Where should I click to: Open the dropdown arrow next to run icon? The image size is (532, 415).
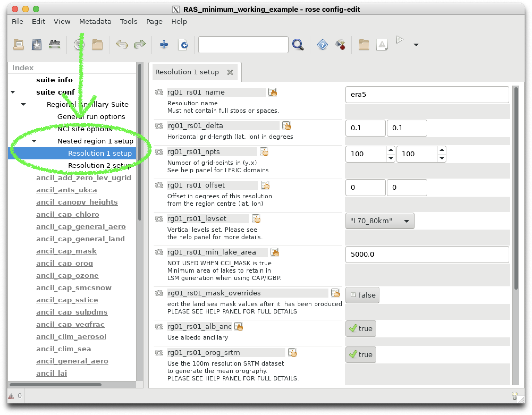[x=416, y=45]
